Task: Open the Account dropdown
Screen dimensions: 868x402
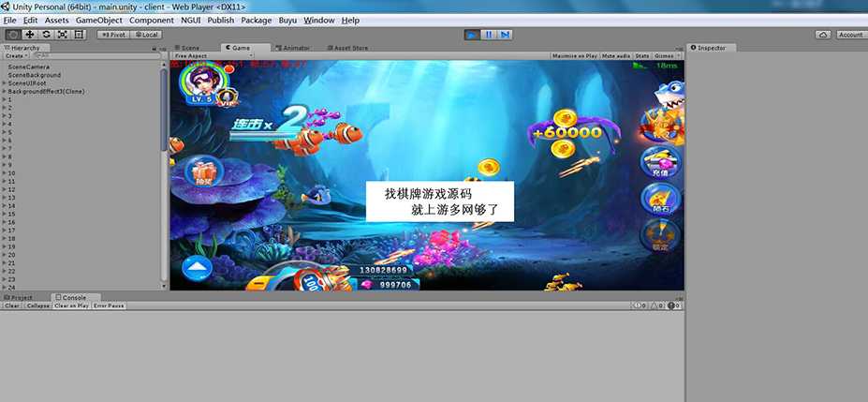Action: [851, 35]
